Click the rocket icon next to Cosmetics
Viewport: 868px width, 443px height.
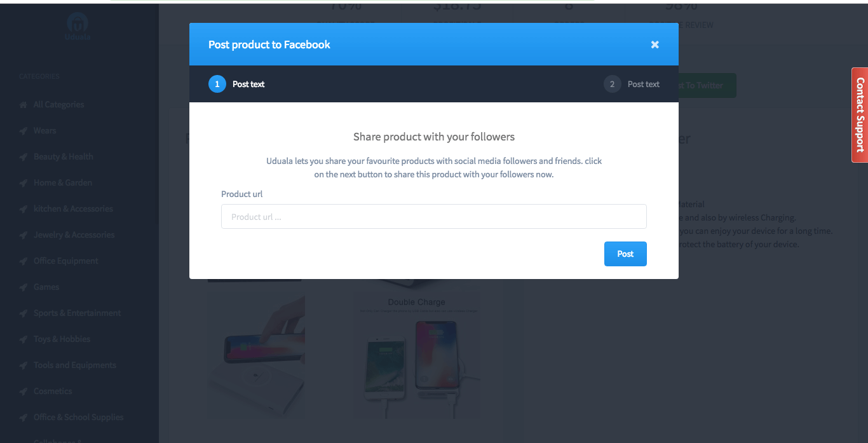point(24,391)
